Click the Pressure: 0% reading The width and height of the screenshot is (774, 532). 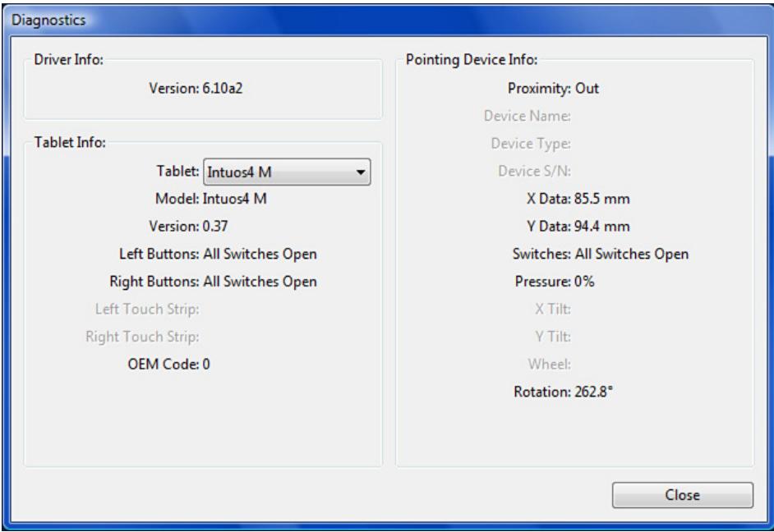[555, 282]
